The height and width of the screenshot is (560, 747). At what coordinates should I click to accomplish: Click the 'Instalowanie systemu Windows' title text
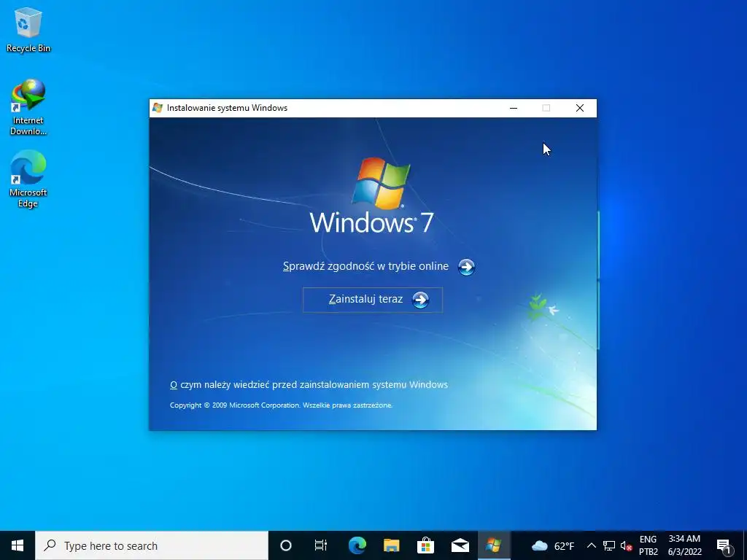click(228, 108)
